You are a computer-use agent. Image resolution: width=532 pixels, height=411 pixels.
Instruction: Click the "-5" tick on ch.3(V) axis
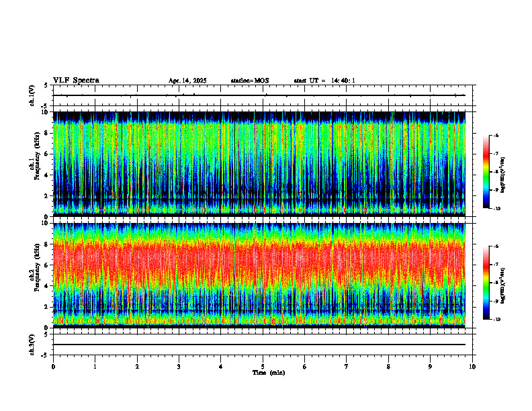[x=45, y=355]
